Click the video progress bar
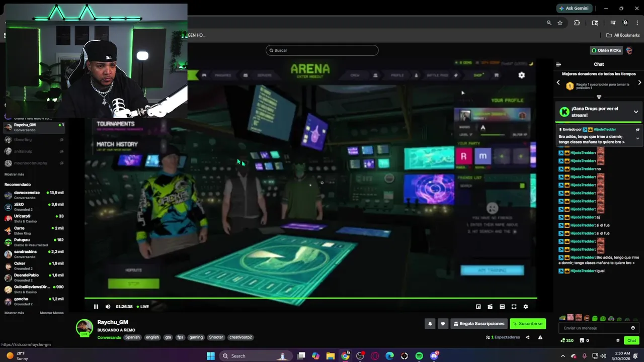Screen dimensions: 644x362 click(x=310, y=298)
